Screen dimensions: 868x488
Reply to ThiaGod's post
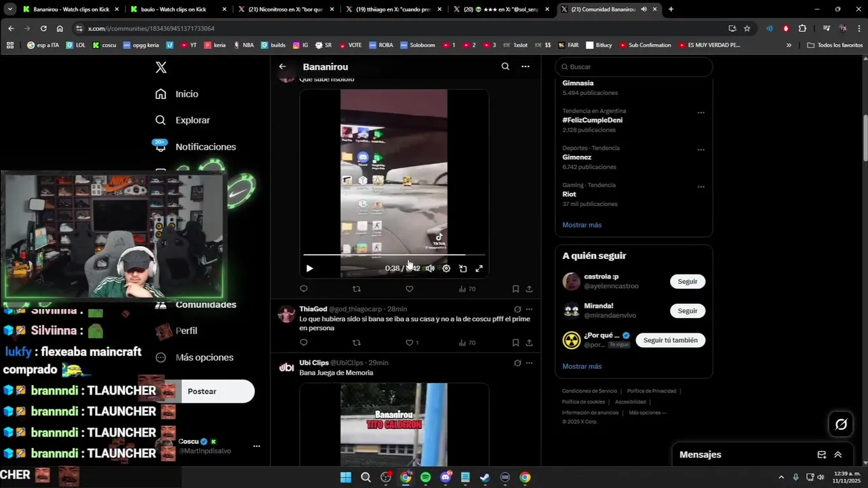pyautogui.click(x=304, y=343)
